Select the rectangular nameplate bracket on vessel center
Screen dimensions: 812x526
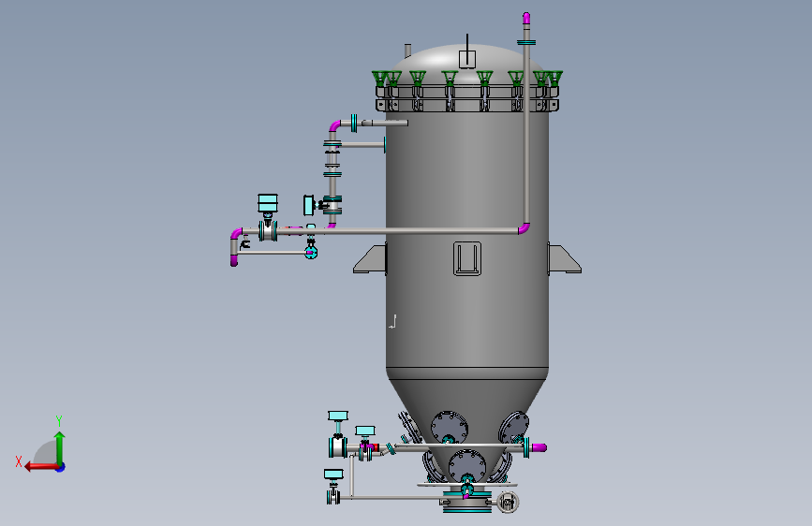click(x=467, y=258)
